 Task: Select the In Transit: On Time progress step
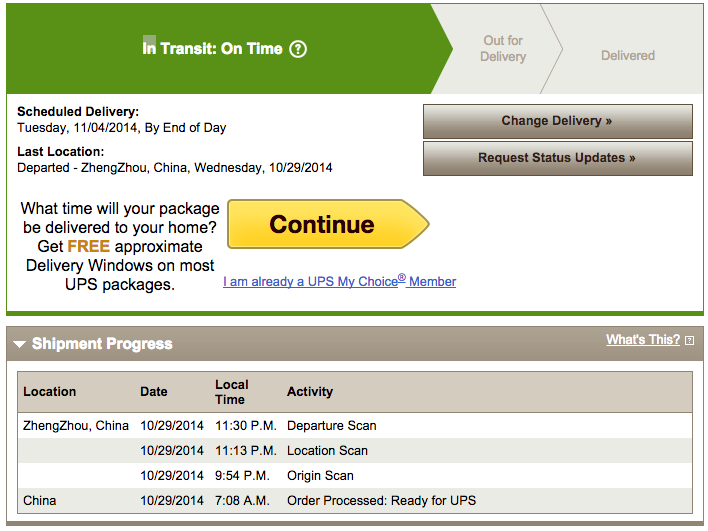point(224,49)
